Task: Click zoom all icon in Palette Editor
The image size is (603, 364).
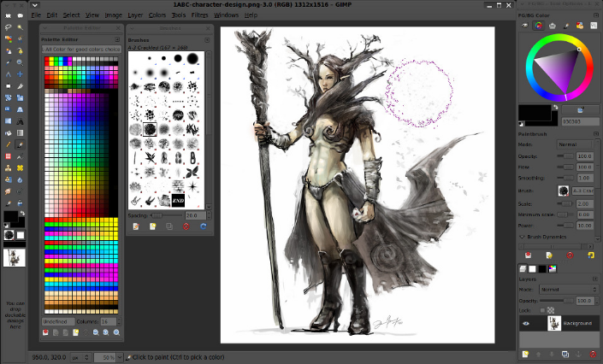Action: click(x=116, y=332)
